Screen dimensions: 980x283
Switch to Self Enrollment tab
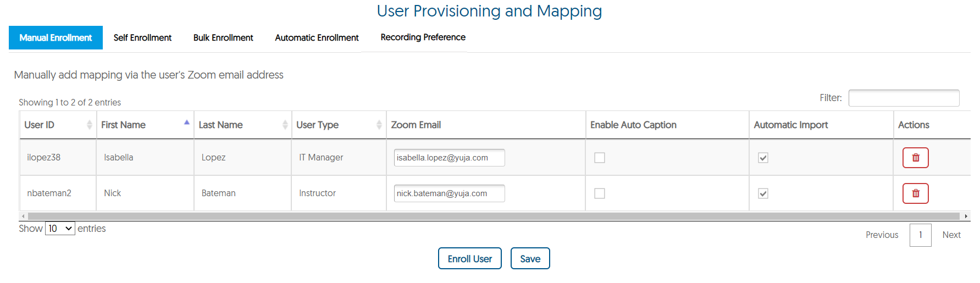tap(142, 37)
